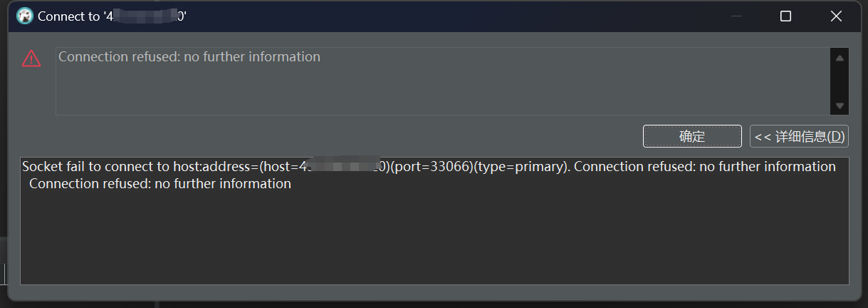Viewport: 868px width, 308px height.
Task: Click the scrollbar track beside the error message
Action: pyautogui.click(x=840, y=82)
